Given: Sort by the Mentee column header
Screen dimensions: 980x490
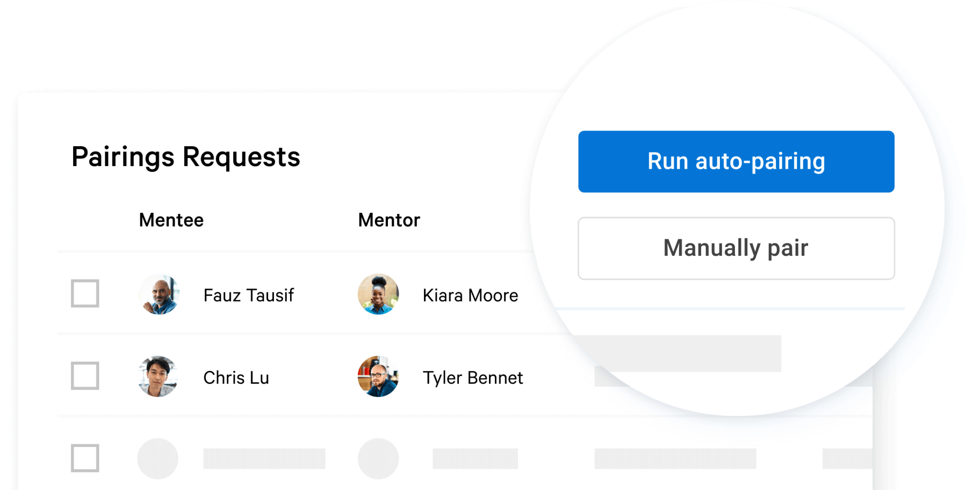Looking at the screenshot, I should coord(171,220).
